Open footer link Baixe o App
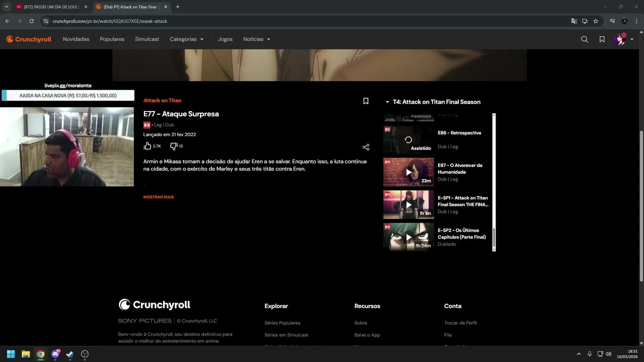The width and height of the screenshot is (644, 362). [x=367, y=335]
